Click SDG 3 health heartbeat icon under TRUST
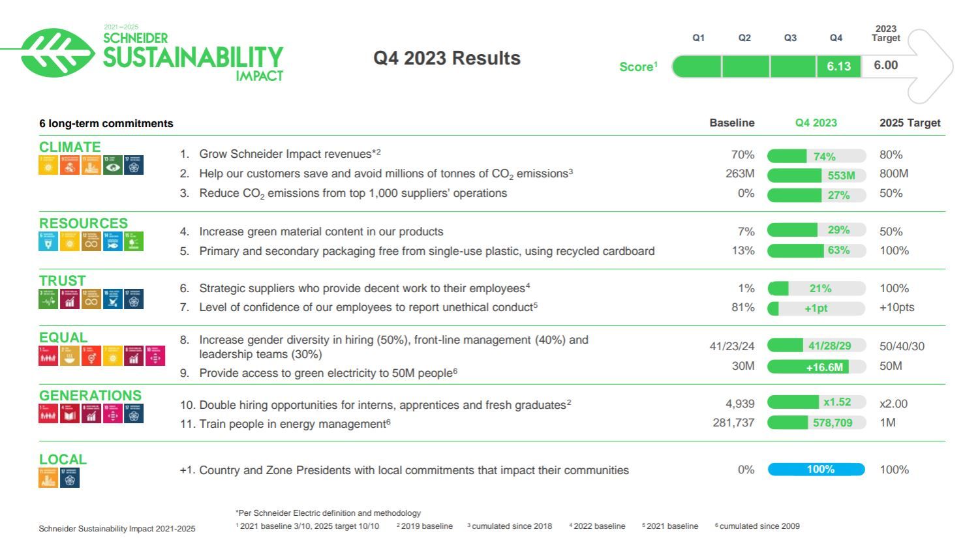The height and width of the screenshot is (538, 980). (48, 299)
